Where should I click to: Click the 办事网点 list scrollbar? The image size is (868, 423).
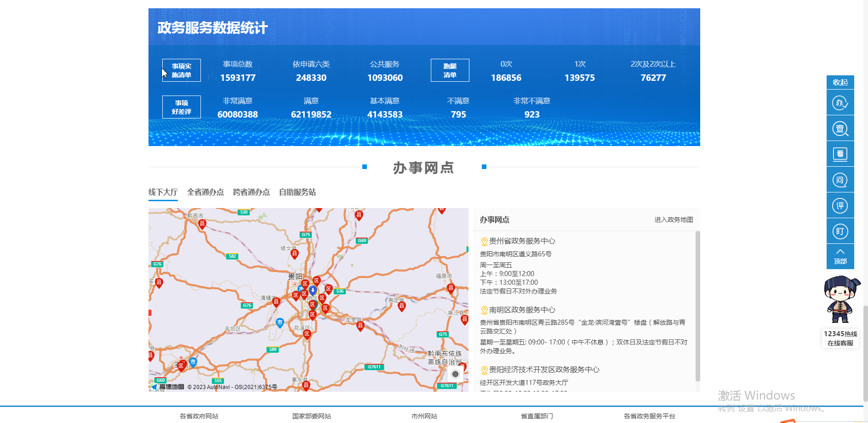pyautogui.click(x=698, y=306)
